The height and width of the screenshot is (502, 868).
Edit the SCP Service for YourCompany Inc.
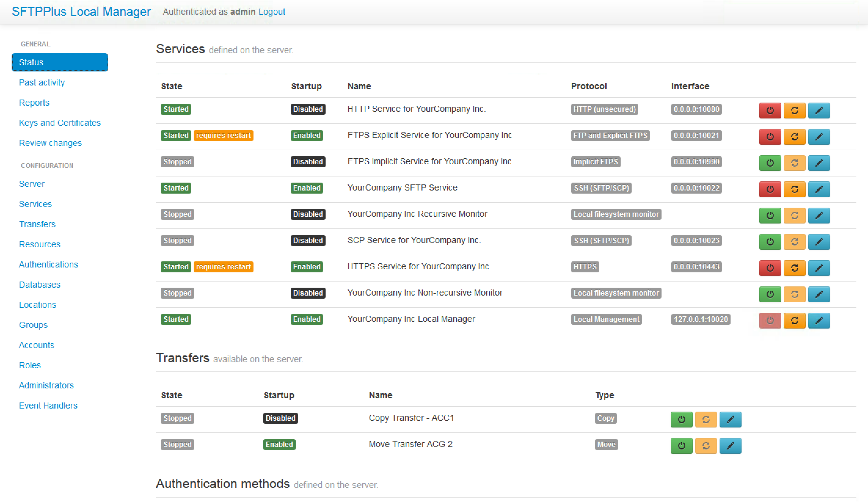819,242
